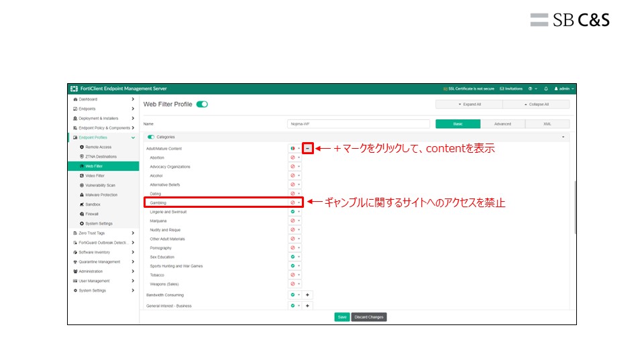Open action dropdown for Abortion
Viewport: 644px width, 362px height.
[295, 158]
